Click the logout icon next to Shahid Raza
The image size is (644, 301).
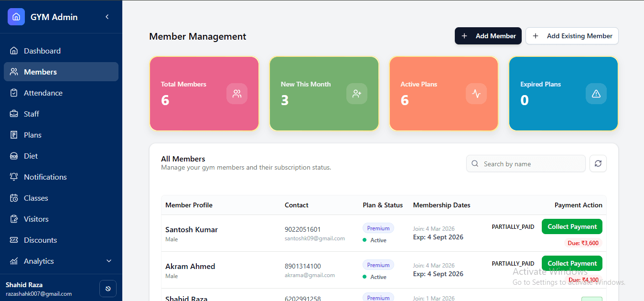pyautogui.click(x=107, y=288)
